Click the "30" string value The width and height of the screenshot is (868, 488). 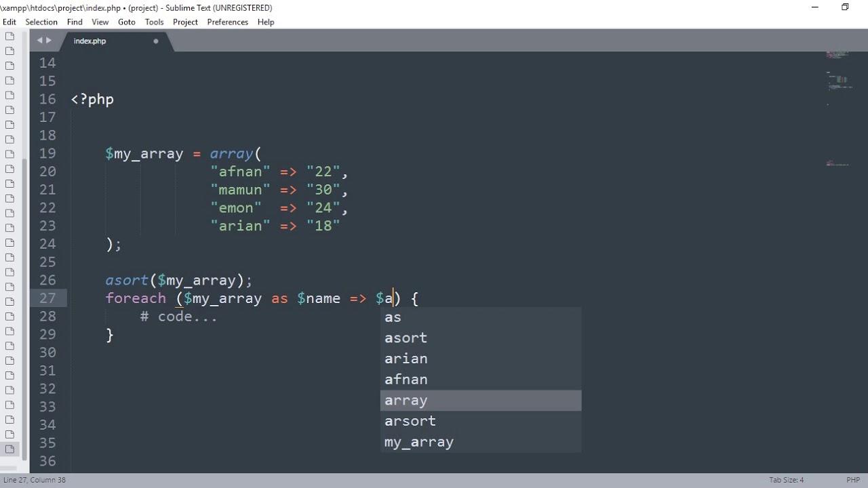pos(323,190)
